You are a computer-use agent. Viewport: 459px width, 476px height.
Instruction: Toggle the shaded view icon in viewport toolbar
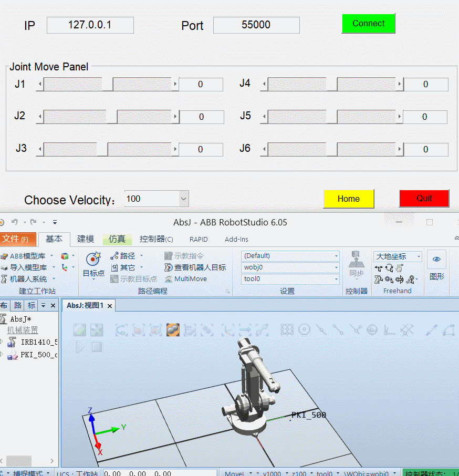[173, 329]
